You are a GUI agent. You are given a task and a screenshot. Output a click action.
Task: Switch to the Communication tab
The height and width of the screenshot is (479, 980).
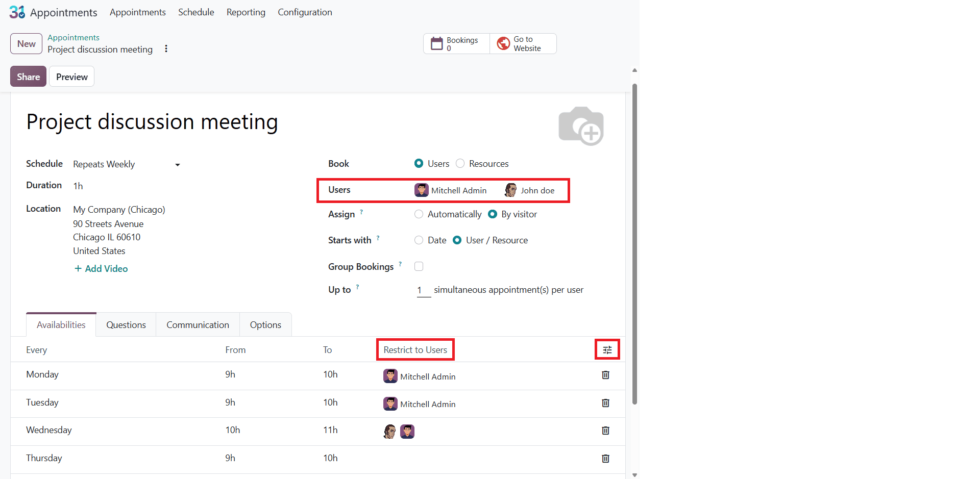coord(198,325)
